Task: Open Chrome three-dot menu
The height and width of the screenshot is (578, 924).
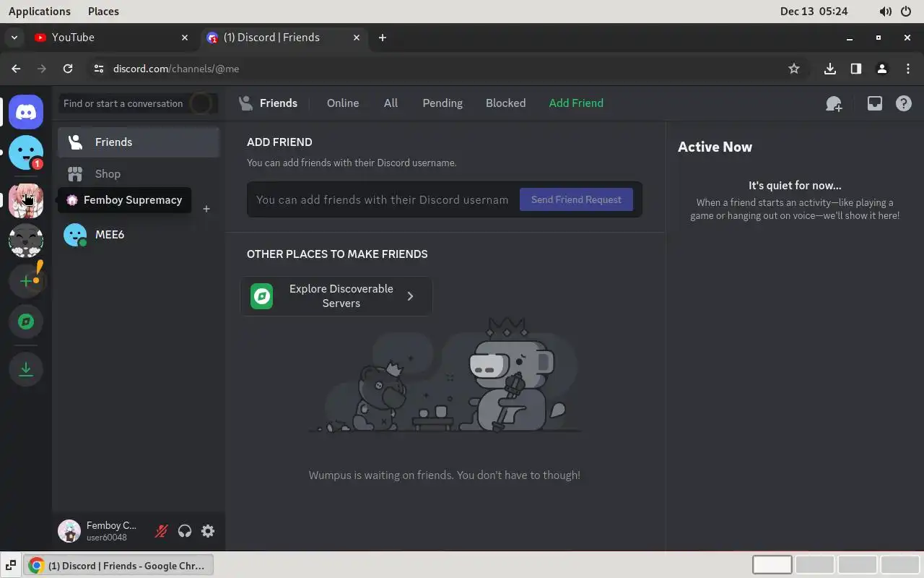Action: coord(908,69)
